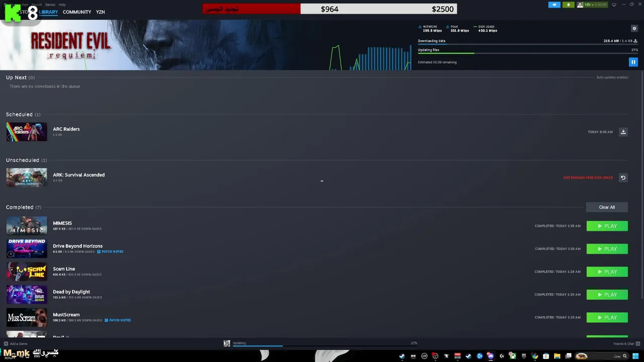
Task: Open MustScream patch notes
Action: (x=118, y=320)
